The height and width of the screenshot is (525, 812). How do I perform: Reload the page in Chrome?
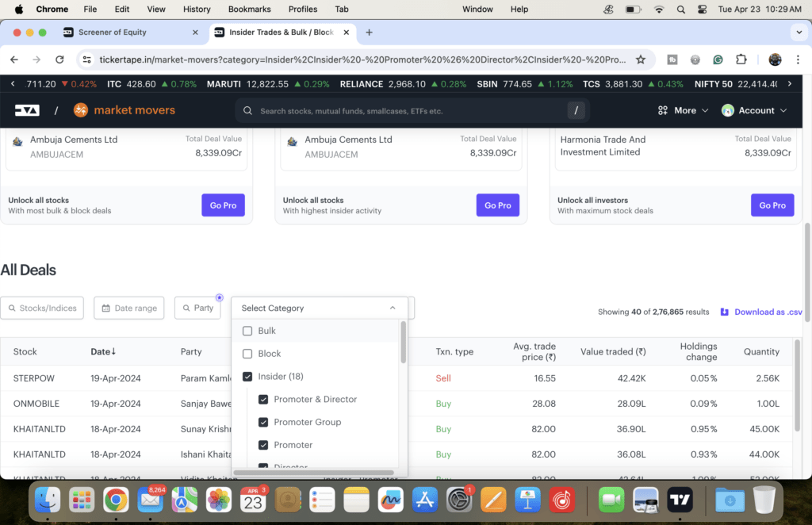coord(59,59)
